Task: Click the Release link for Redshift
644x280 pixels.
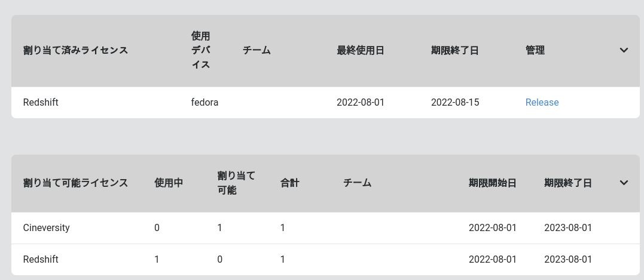Action: click(542, 103)
